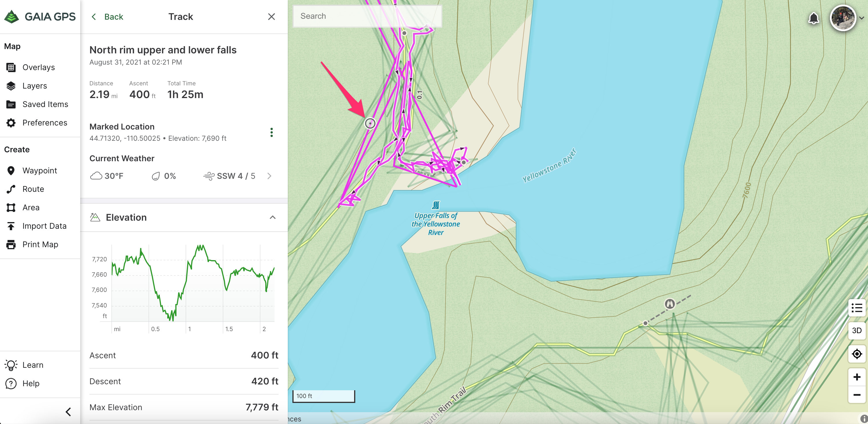Start creating a Waypoint

click(40, 170)
